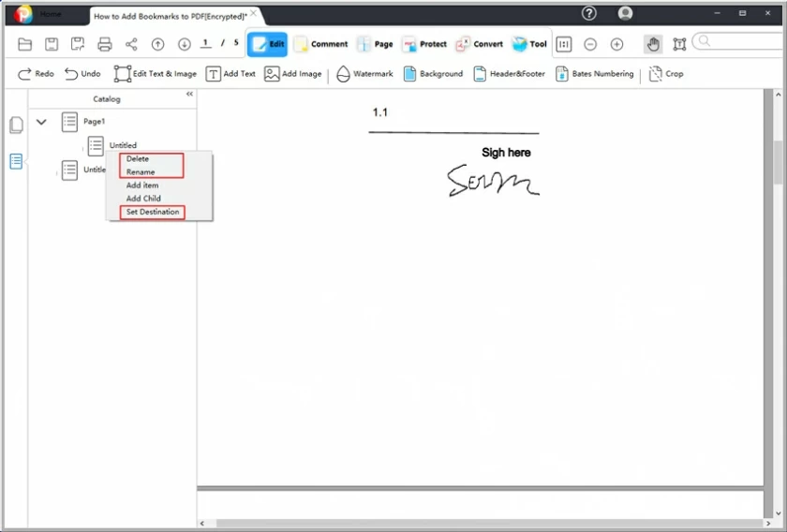Select the Page1 bookmark

(x=95, y=122)
